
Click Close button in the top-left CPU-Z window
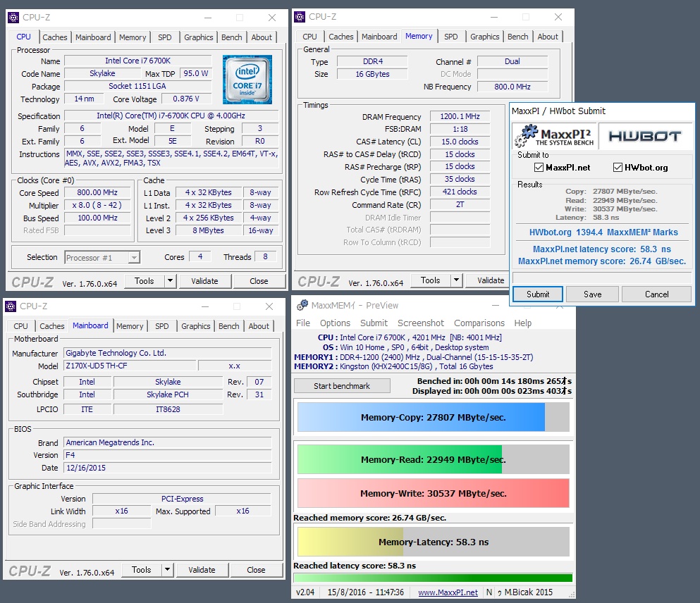(259, 281)
